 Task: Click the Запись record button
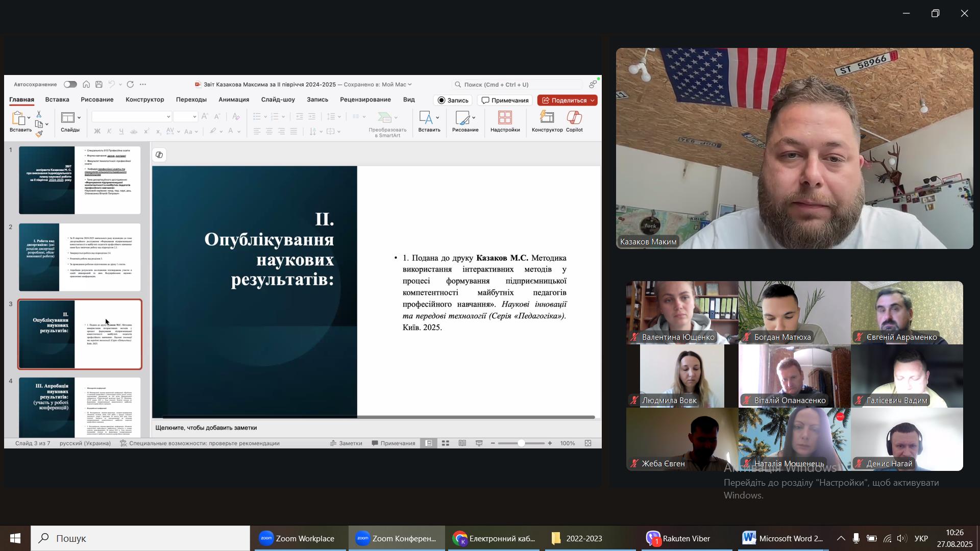(453, 101)
